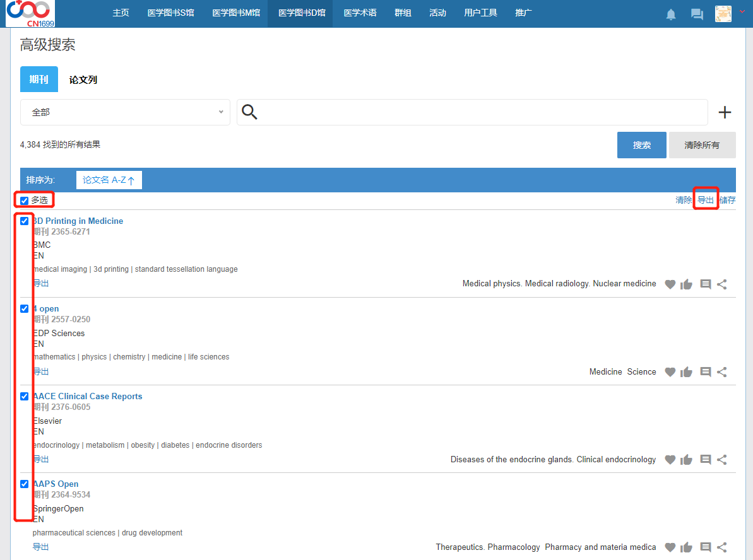The width and height of the screenshot is (753, 560).
Task: Share the 4 open journal
Action: point(722,372)
